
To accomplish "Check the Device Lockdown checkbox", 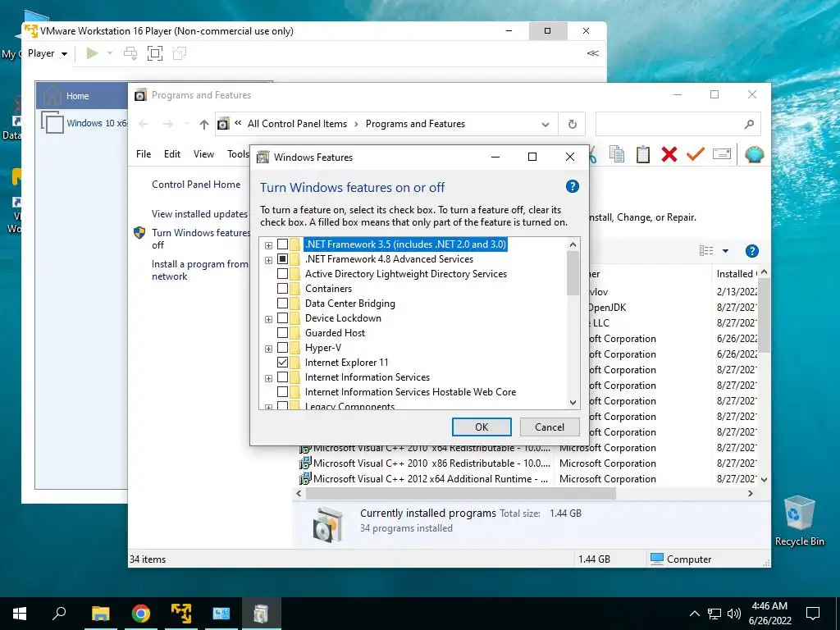I will click(282, 318).
